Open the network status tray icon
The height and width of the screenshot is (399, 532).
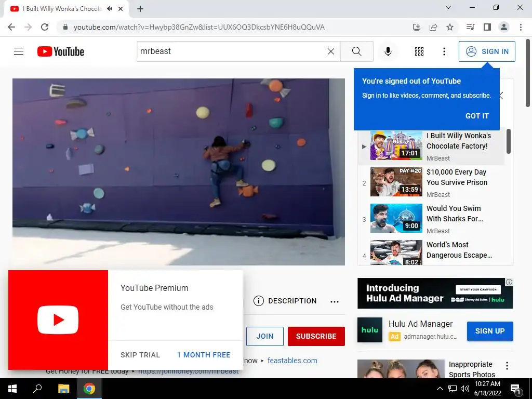(453, 389)
